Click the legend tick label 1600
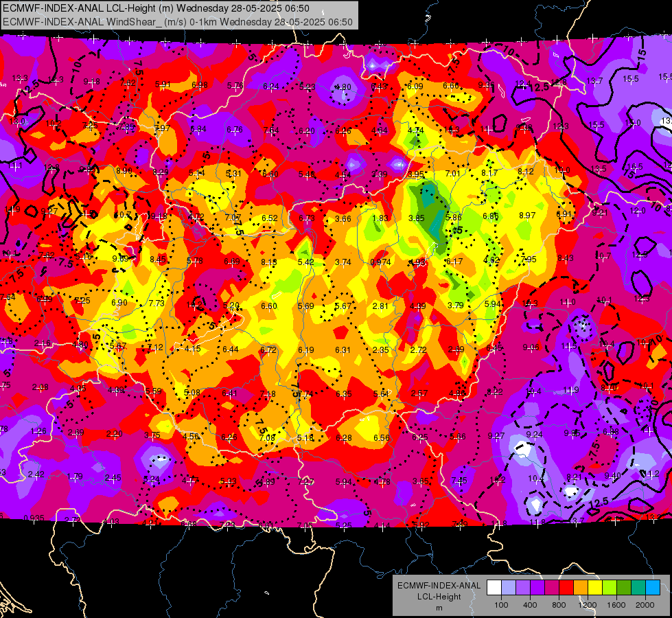 [616, 605]
